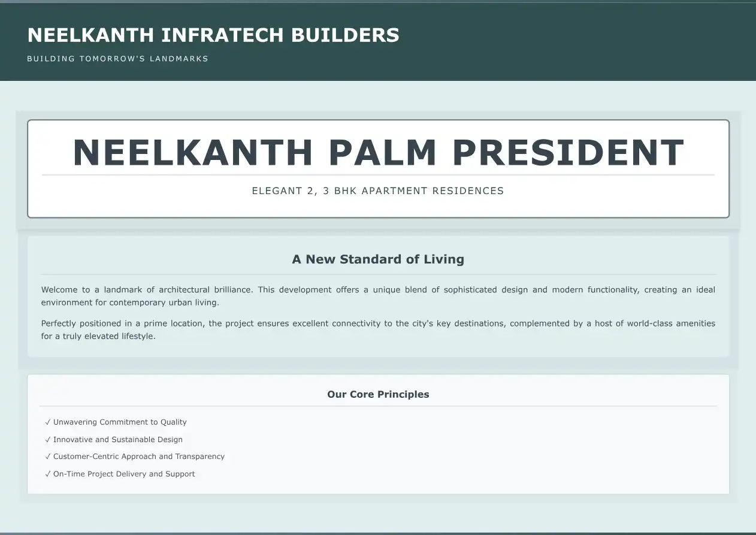Image resolution: width=756 pixels, height=535 pixels.
Task: Click the Neelkanth Palm President main title
Action: pos(378,153)
